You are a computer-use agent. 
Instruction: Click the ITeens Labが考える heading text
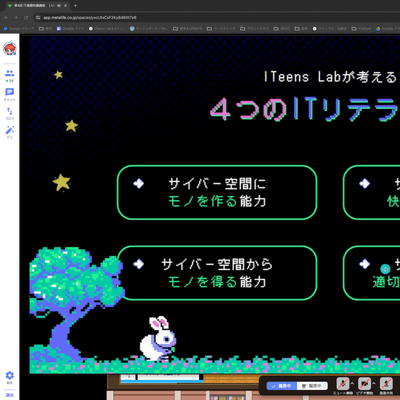tap(330, 77)
